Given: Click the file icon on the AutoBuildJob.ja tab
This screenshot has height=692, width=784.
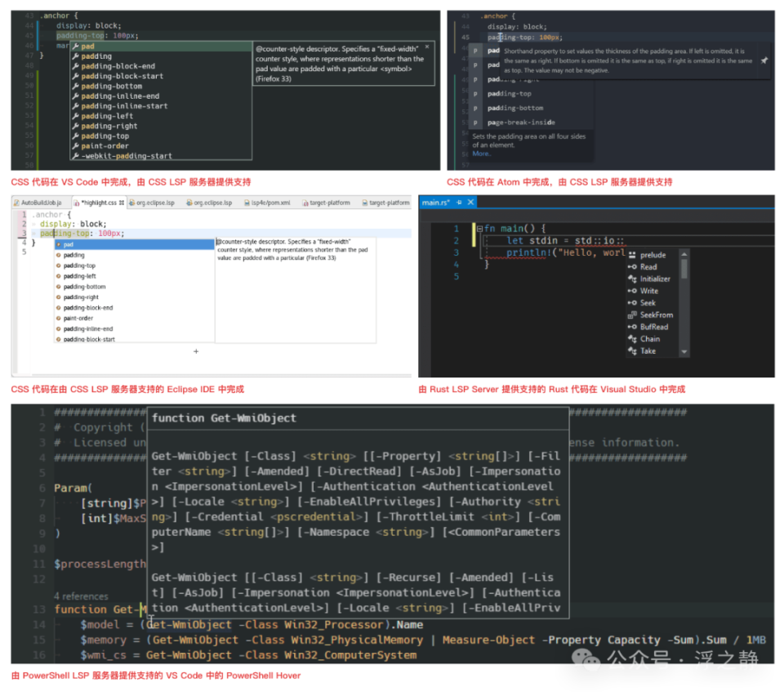Looking at the screenshot, I should (16, 203).
